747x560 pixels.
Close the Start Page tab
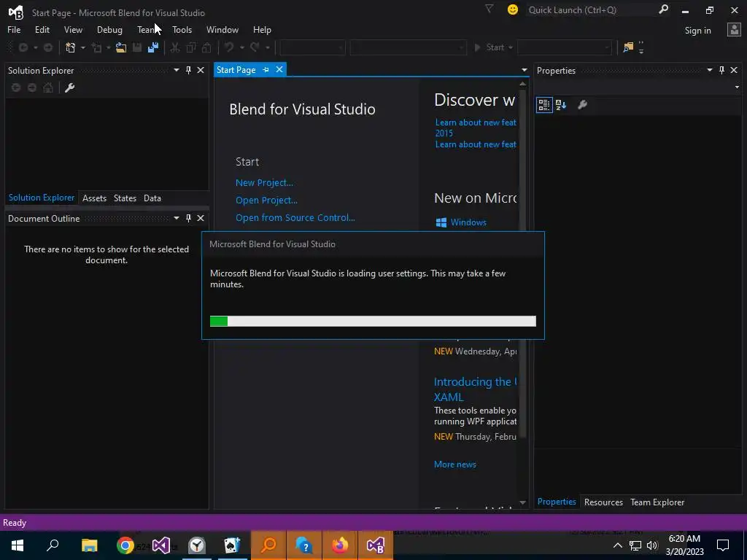click(x=279, y=69)
